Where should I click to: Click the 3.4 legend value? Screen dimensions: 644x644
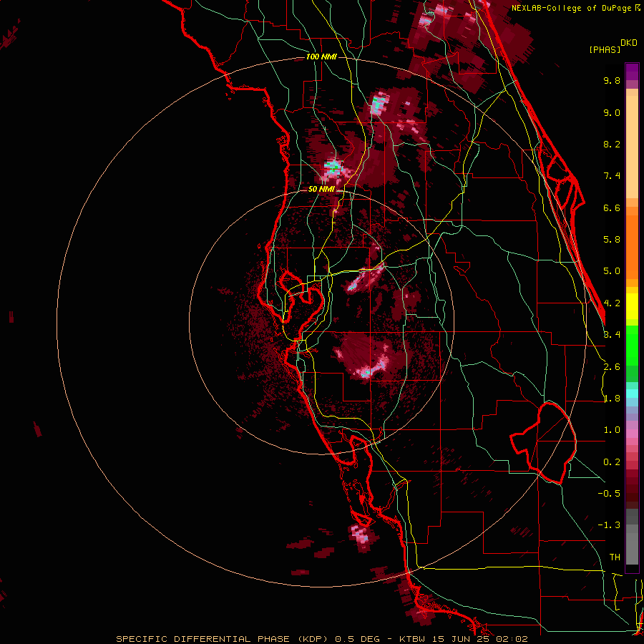pyautogui.click(x=612, y=335)
